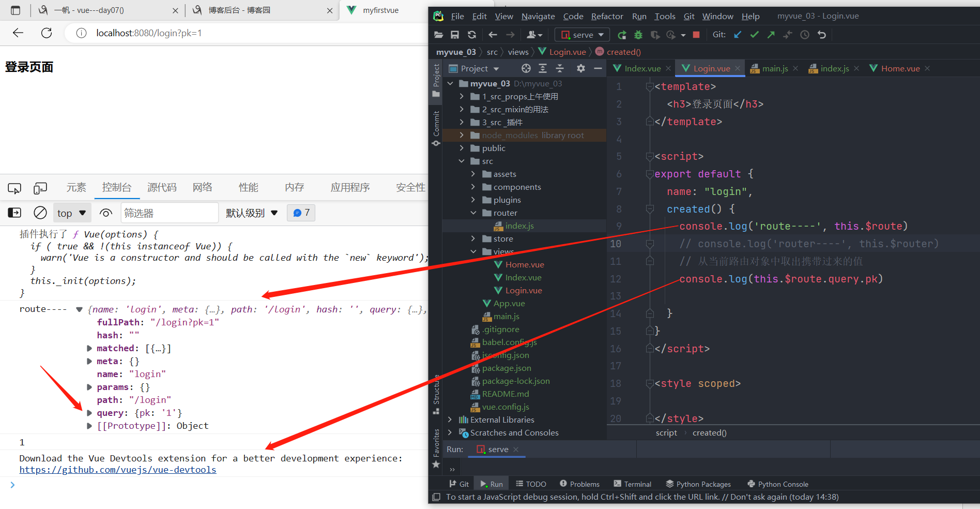Image resolution: width=980 pixels, height=509 pixels.
Task: Click the live expression eye icon
Action: 106,213
